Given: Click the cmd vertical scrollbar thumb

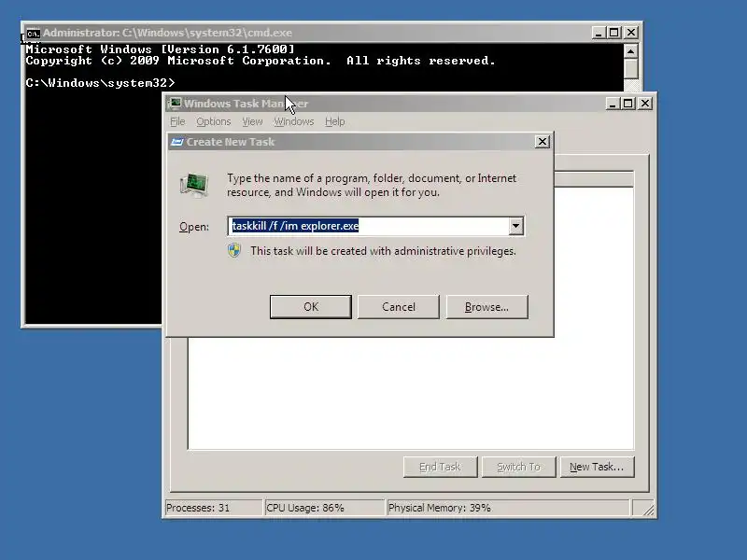Looking at the screenshot, I should (x=631, y=69).
